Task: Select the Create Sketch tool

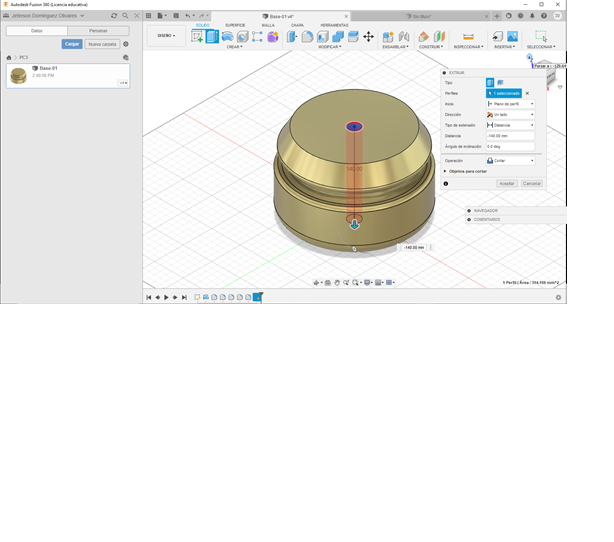Action: click(197, 36)
